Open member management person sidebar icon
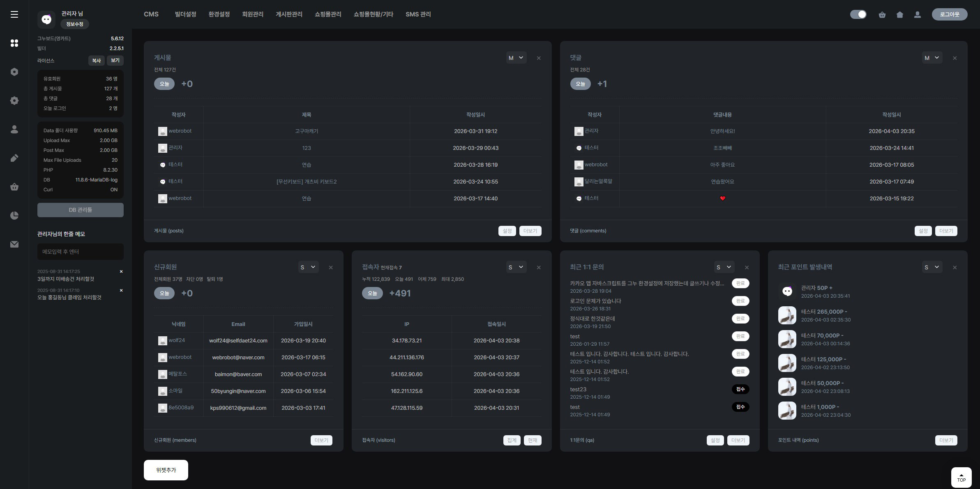 (14, 129)
